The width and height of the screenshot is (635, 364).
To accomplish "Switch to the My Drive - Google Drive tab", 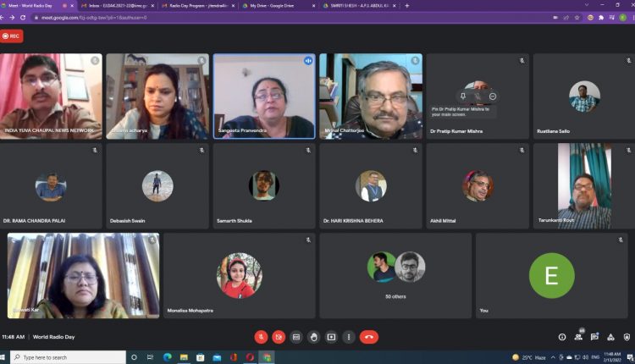I will (275, 5).
